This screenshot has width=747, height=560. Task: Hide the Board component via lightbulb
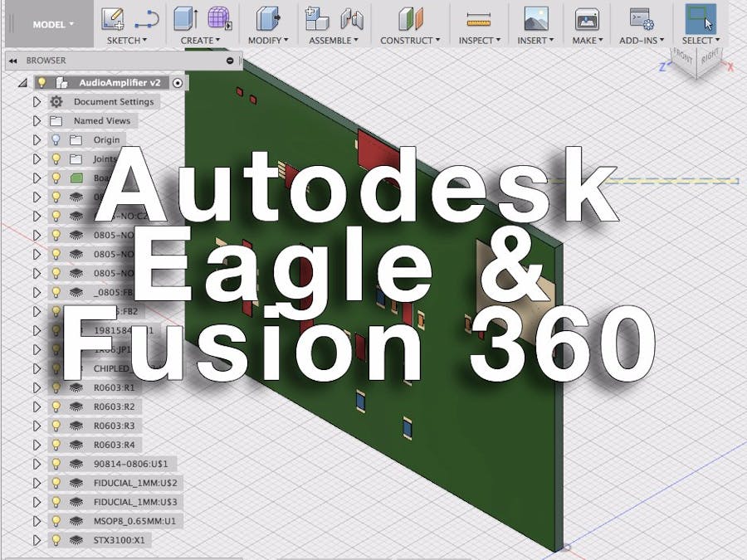point(56,178)
